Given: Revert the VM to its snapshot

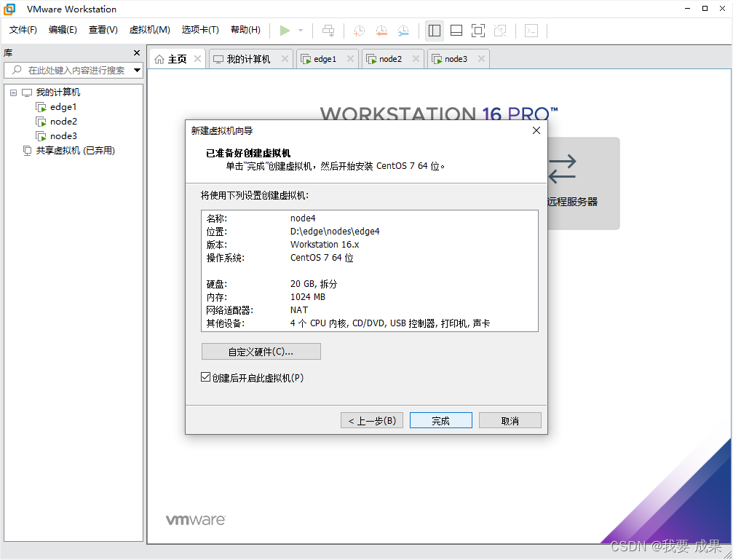Looking at the screenshot, I should 381,31.
